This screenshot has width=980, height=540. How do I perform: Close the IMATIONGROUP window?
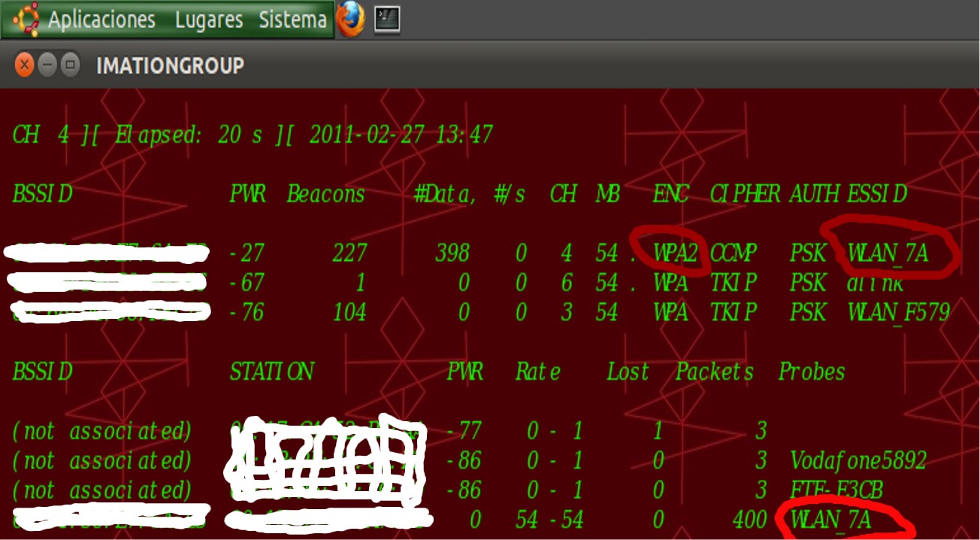click(24, 65)
